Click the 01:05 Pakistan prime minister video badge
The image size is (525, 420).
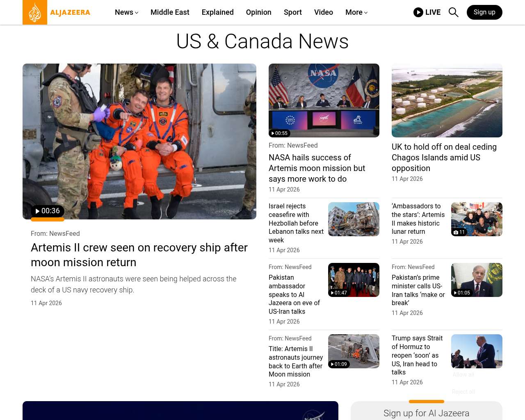(x=462, y=293)
